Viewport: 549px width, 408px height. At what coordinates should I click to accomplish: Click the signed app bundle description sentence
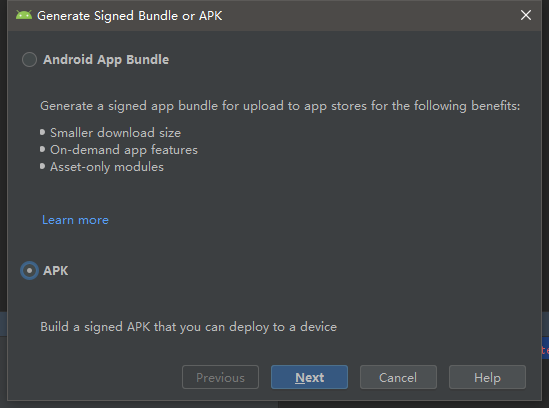(x=280, y=106)
